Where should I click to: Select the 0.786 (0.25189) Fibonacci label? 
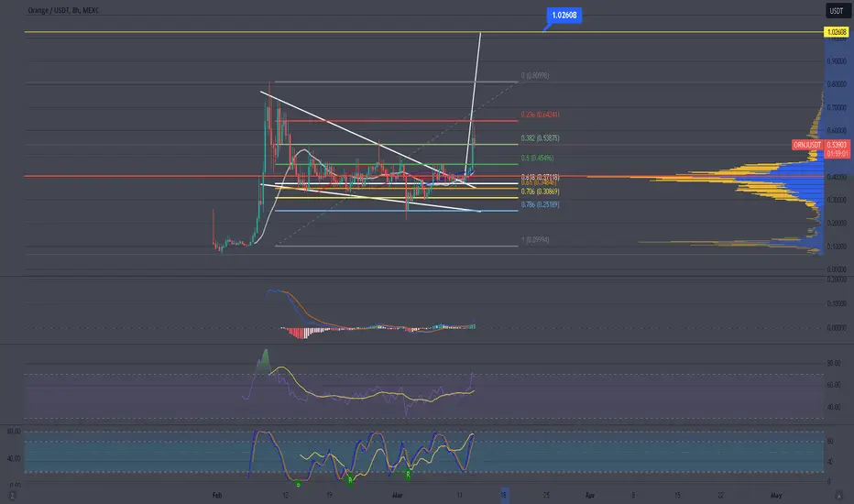540,205
